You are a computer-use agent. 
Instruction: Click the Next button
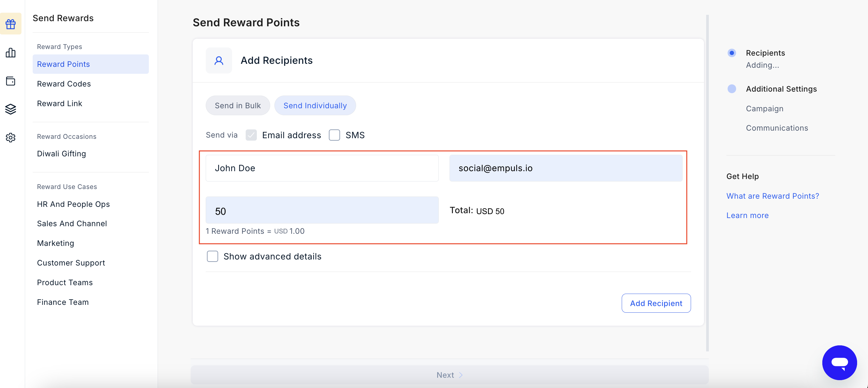pyautogui.click(x=450, y=375)
